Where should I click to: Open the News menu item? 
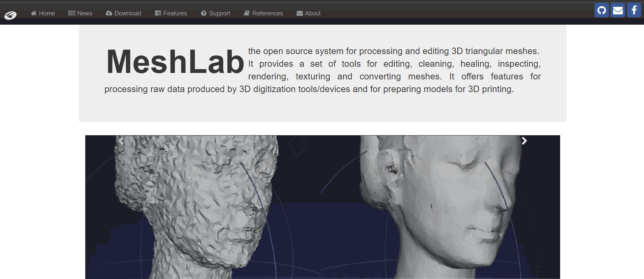click(80, 13)
